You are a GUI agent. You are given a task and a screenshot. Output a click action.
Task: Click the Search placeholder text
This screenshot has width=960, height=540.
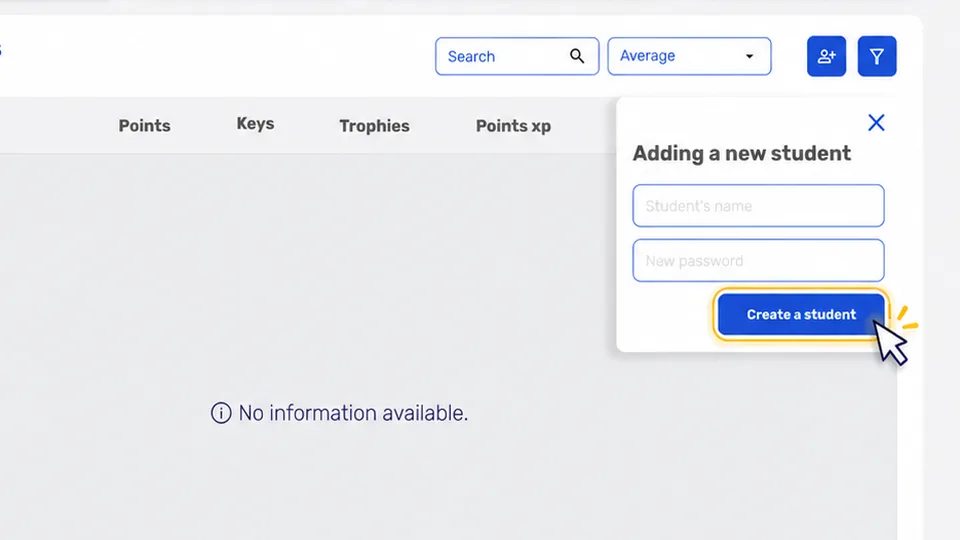coord(471,56)
